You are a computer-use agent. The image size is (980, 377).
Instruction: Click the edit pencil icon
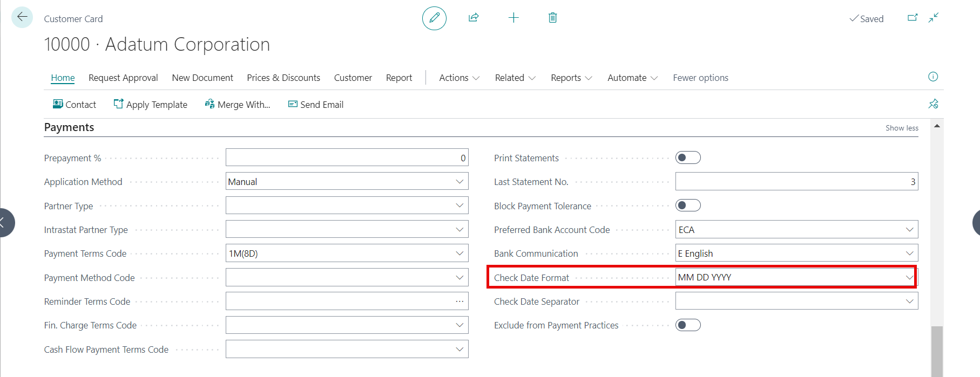(434, 18)
